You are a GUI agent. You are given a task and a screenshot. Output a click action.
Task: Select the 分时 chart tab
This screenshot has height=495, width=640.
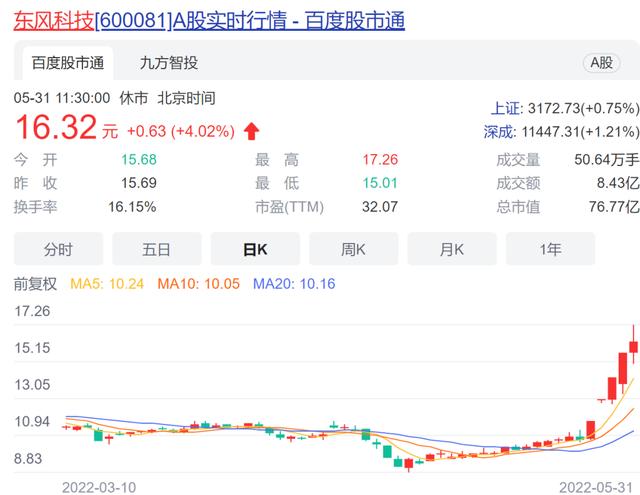(58, 249)
